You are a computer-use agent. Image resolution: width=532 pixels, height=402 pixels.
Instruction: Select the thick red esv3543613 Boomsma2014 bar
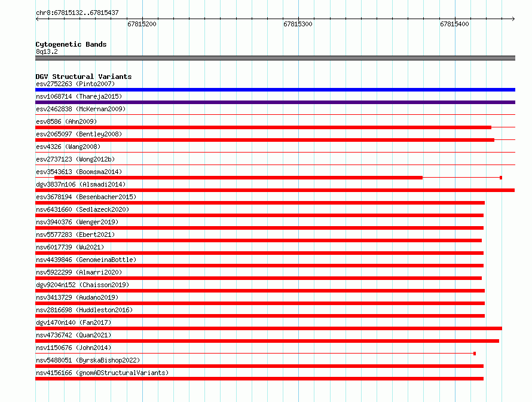point(239,178)
